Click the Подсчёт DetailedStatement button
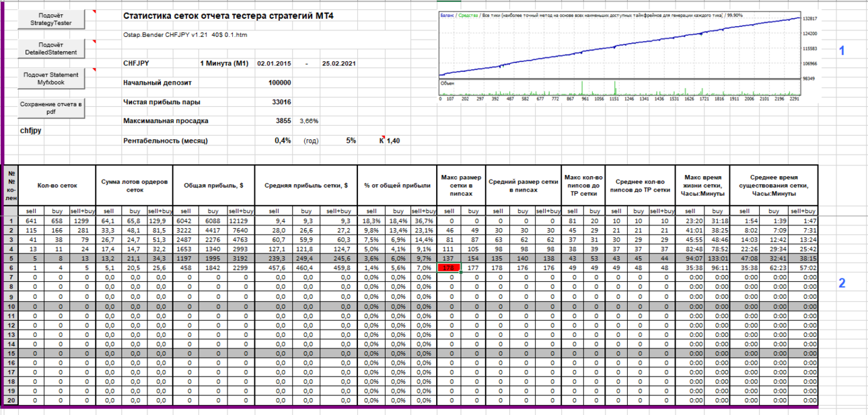 [x=51, y=48]
